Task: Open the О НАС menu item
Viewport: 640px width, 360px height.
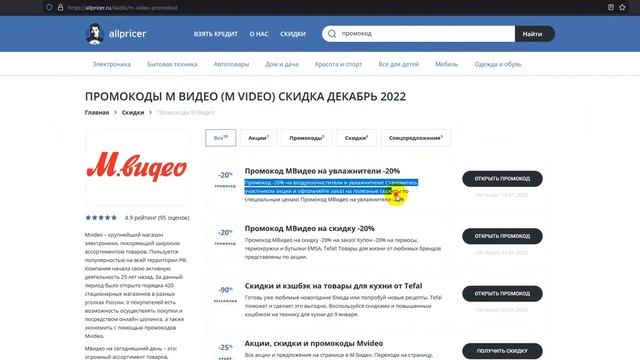Action: pyautogui.click(x=259, y=34)
